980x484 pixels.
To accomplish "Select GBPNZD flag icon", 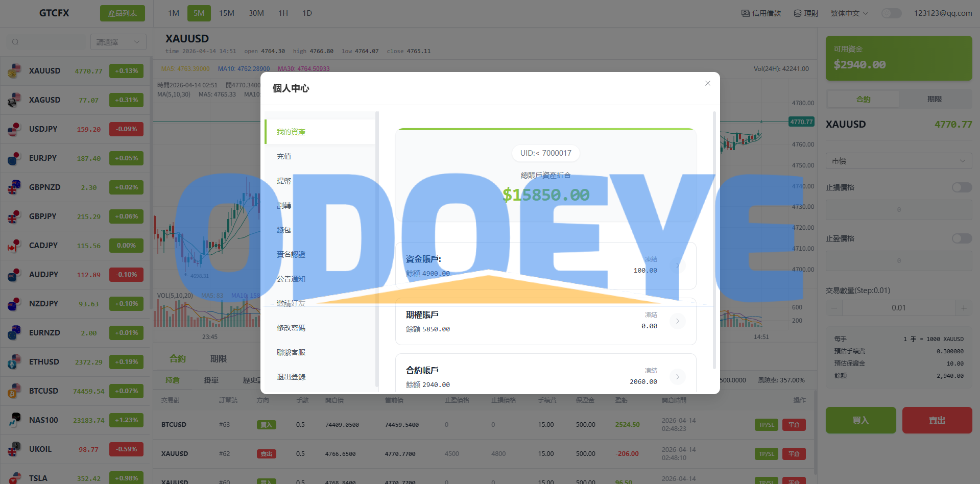I will coord(14,187).
